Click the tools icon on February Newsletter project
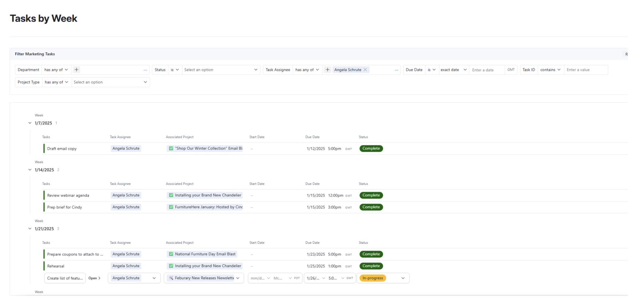 point(171,278)
